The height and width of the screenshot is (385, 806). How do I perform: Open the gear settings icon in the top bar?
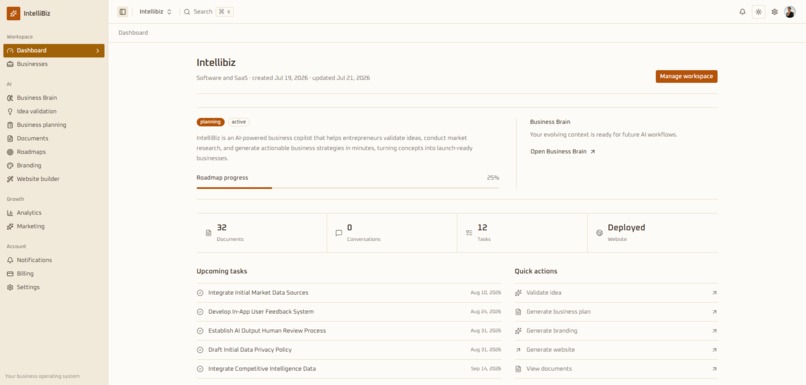coord(775,12)
